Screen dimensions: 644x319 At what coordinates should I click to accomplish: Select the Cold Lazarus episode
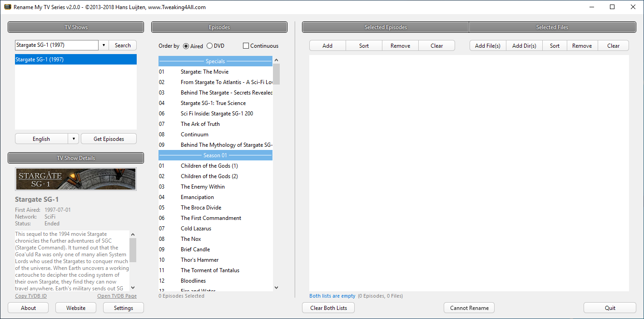pos(215,229)
